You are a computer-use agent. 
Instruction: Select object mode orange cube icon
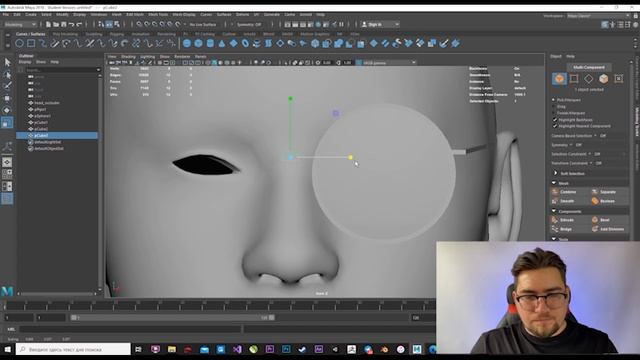[x=559, y=79]
